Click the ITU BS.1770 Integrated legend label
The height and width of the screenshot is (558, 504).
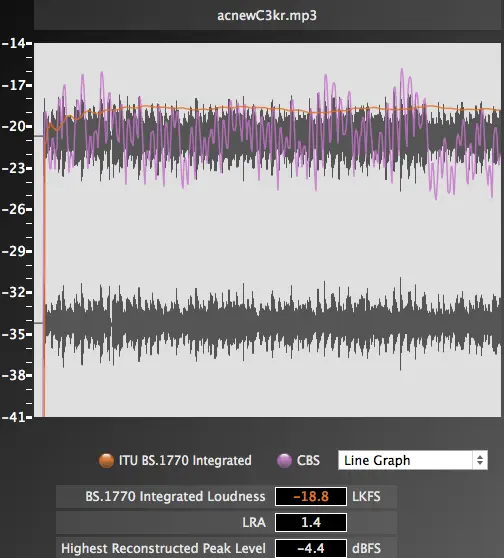point(185,460)
